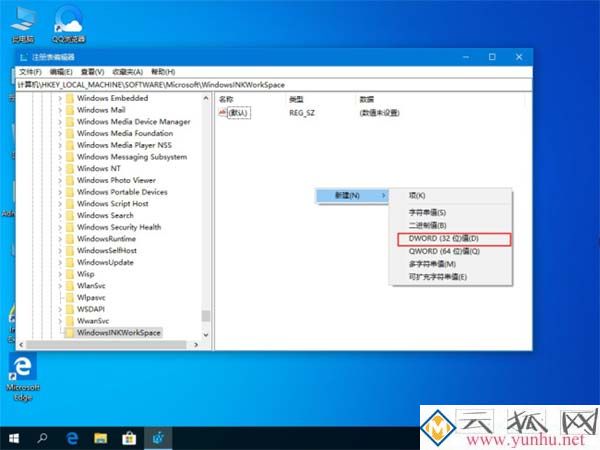Select 多字符串值(M) in the submenu

click(432, 264)
